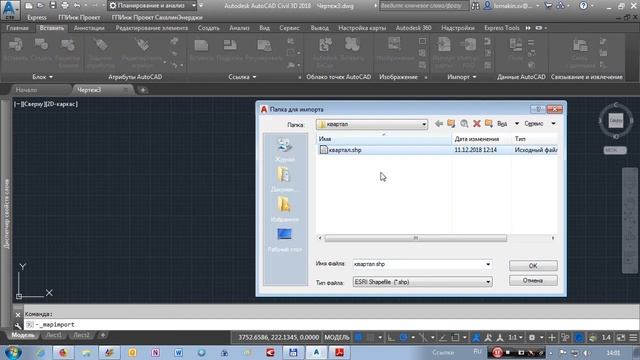
Task: Switch to the Главная ribbon tab
Action: (18, 28)
